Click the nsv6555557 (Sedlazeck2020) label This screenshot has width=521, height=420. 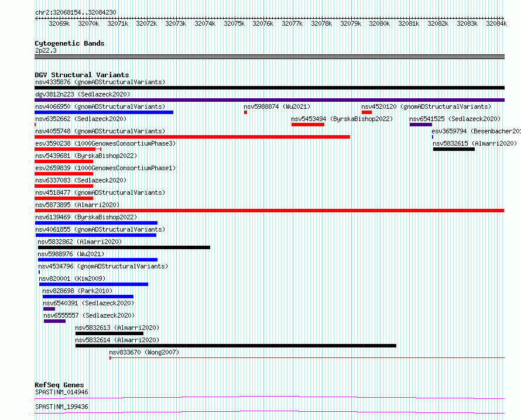pyautogui.click(x=89, y=315)
